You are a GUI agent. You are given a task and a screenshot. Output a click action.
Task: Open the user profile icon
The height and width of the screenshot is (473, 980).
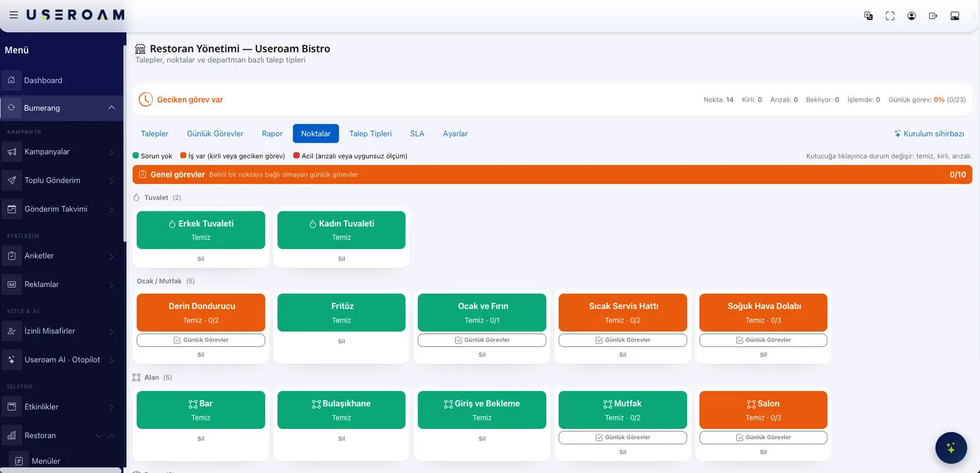(911, 16)
